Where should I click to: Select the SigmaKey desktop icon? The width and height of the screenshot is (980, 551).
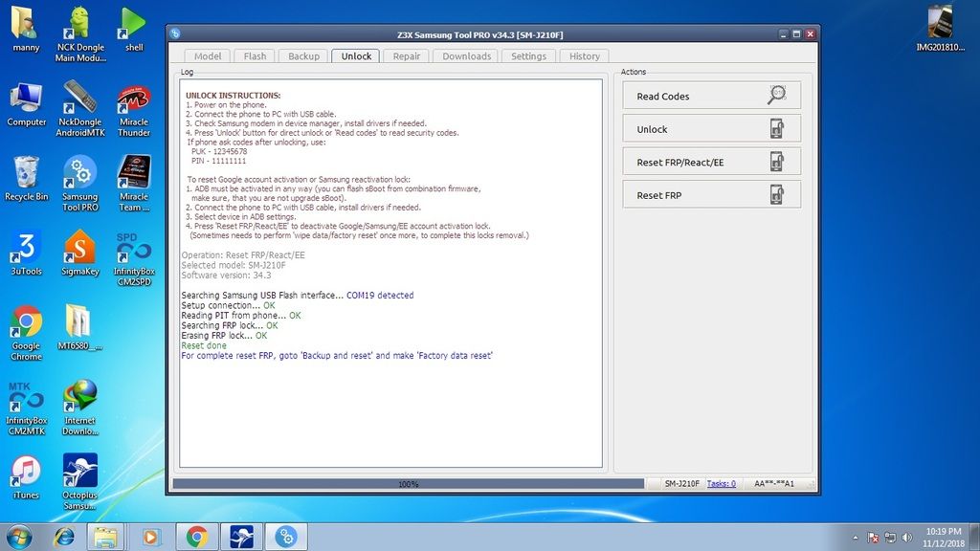tap(80, 253)
